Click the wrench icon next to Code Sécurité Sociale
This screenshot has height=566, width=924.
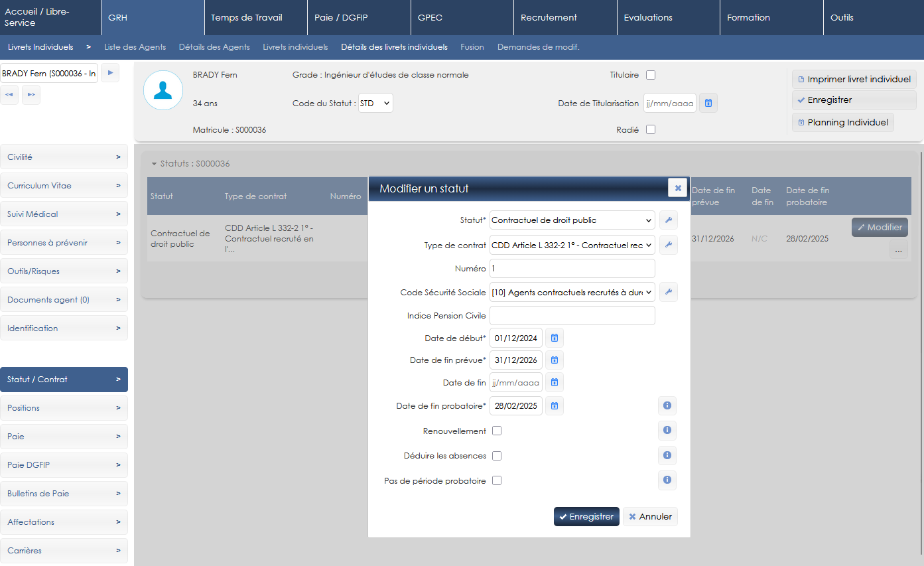669,292
